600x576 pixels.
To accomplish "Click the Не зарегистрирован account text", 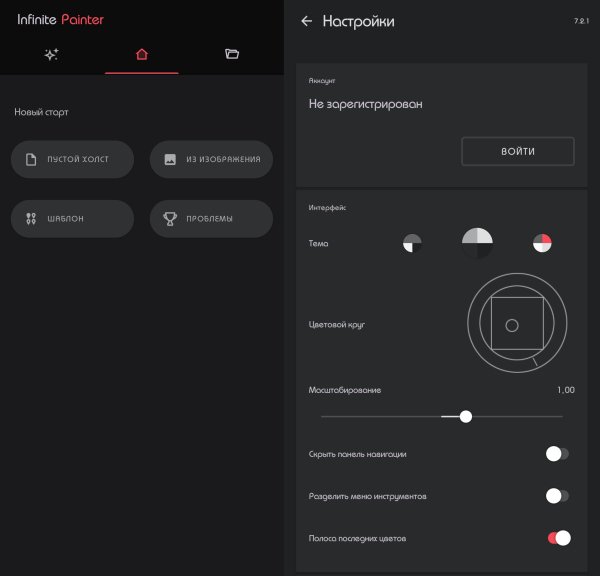I will point(365,104).
